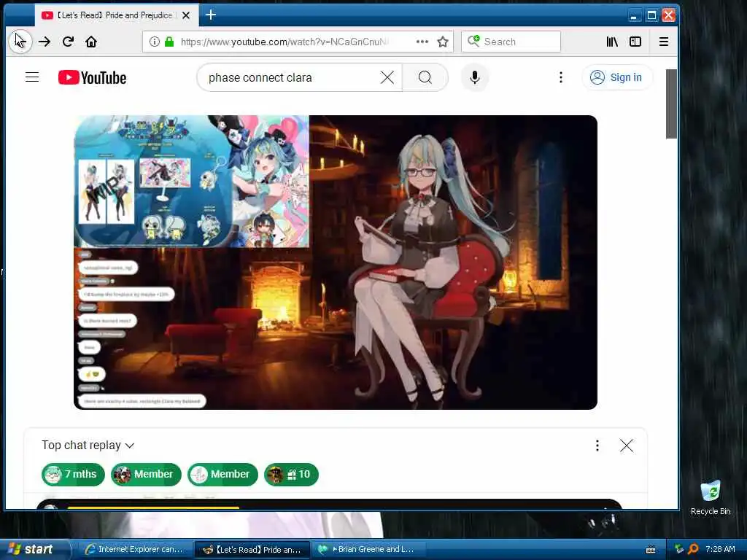Switch to Brian Greene taskbar item

pos(368,550)
